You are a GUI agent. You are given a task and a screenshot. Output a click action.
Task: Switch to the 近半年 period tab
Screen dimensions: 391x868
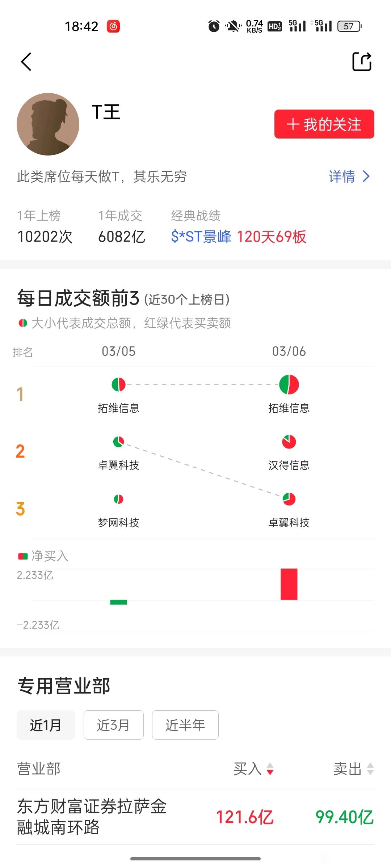(x=185, y=725)
